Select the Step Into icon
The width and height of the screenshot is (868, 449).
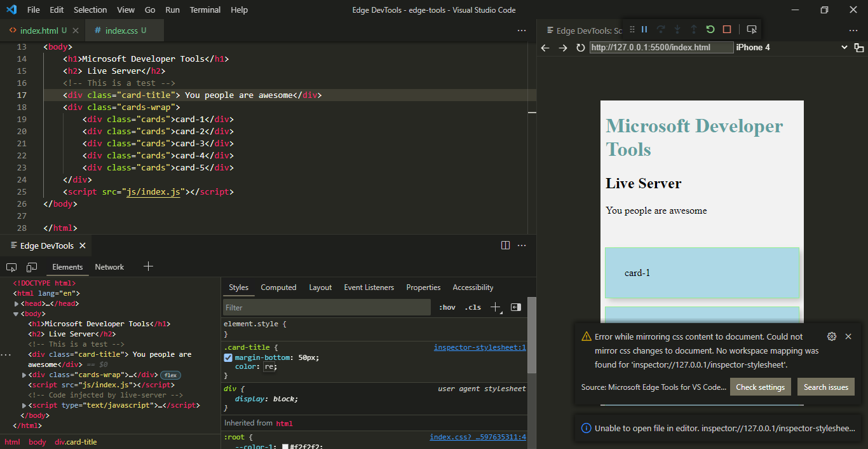[x=677, y=29]
